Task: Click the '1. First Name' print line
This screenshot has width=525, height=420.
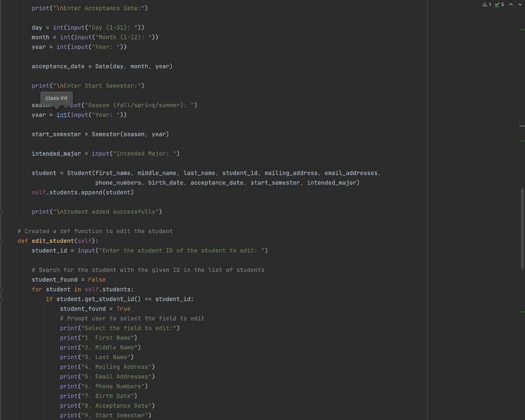Action: [98, 338]
